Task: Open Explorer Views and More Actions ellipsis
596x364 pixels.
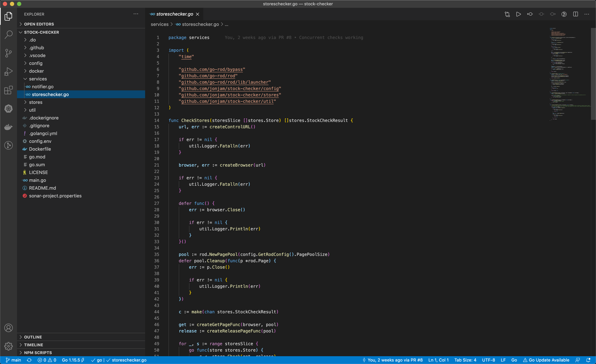Action: pyautogui.click(x=136, y=14)
